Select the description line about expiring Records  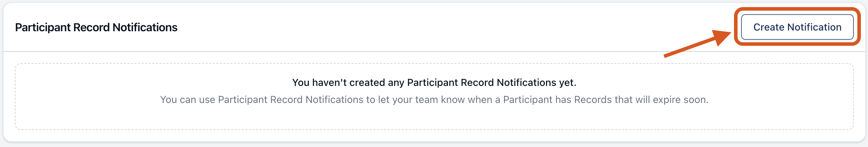click(434, 99)
